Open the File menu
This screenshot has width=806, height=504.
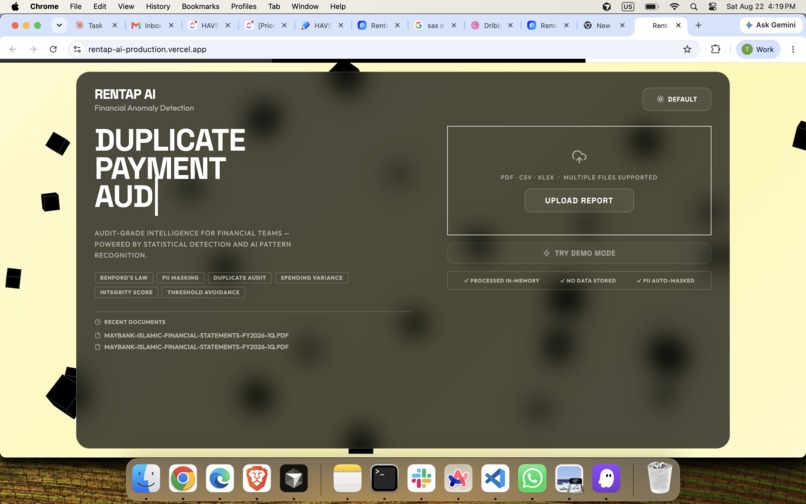click(76, 7)
